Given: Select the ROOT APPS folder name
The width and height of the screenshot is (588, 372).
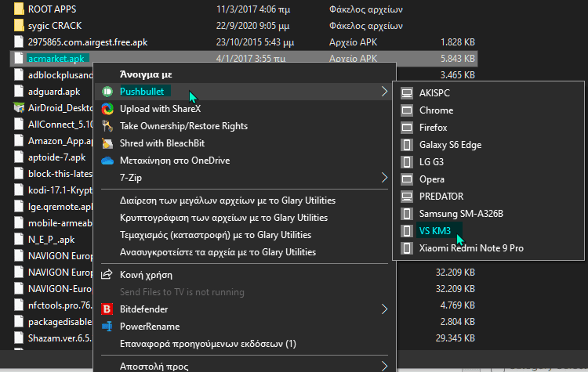Looking at the screenshot, I should 52,9.
